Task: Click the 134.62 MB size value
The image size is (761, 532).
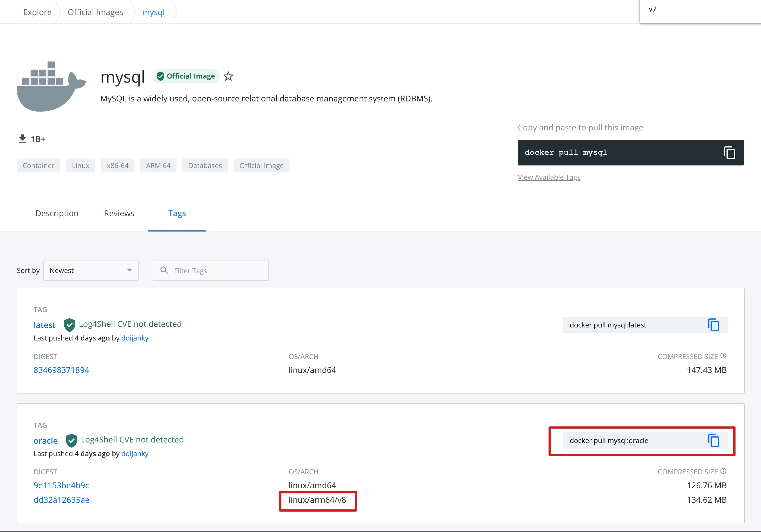Action: click(x=706, y=500)
